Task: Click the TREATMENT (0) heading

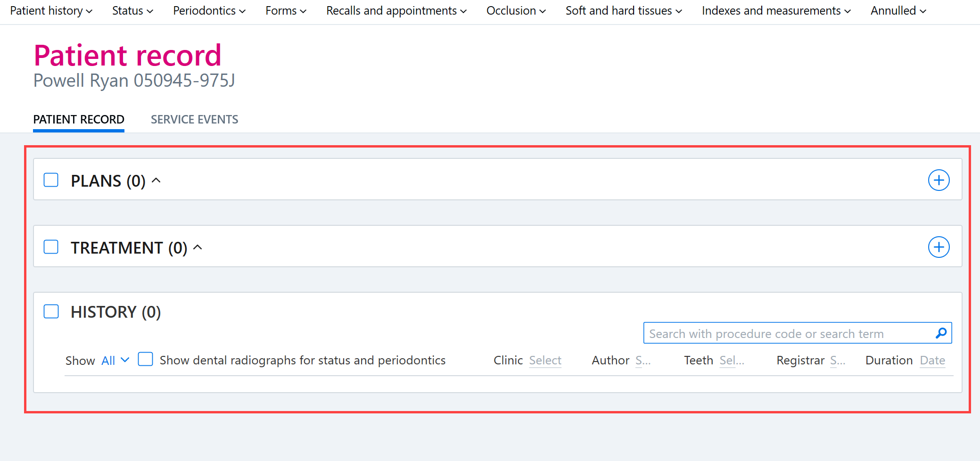Action: (129, 248)
